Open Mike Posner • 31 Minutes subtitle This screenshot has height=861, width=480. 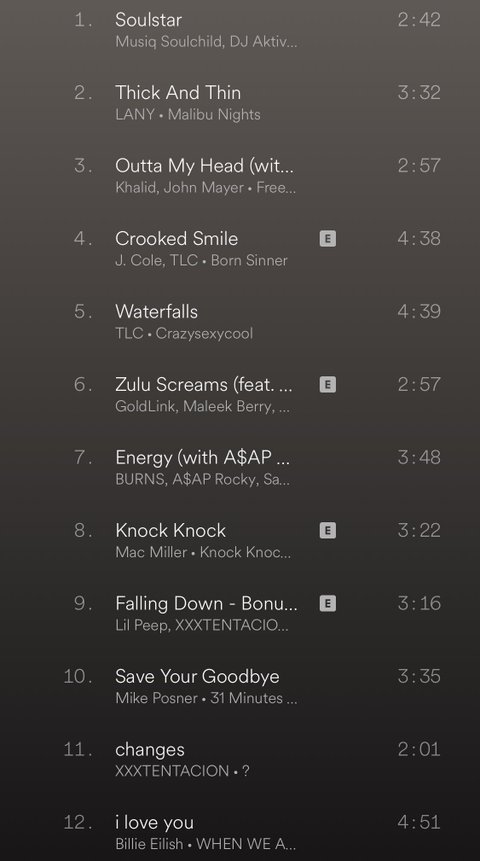coord(206,698)
